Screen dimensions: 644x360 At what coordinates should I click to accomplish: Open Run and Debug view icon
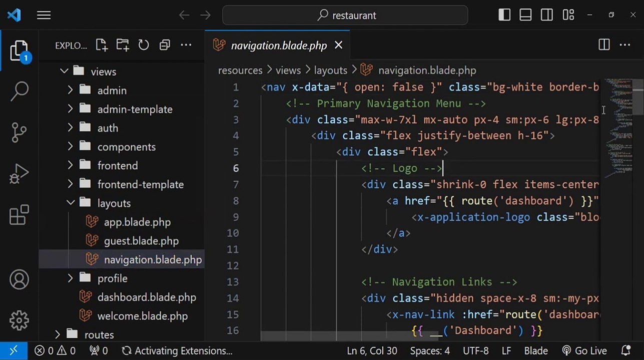(19, 174)
